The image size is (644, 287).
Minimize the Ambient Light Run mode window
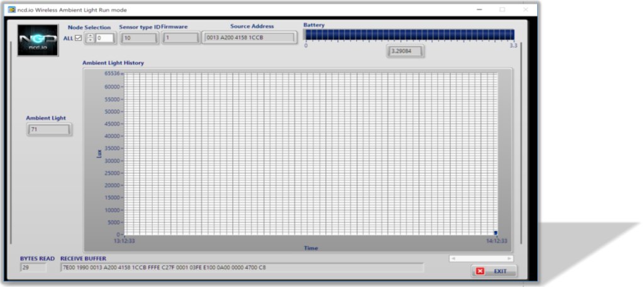[x=479, y=9]
